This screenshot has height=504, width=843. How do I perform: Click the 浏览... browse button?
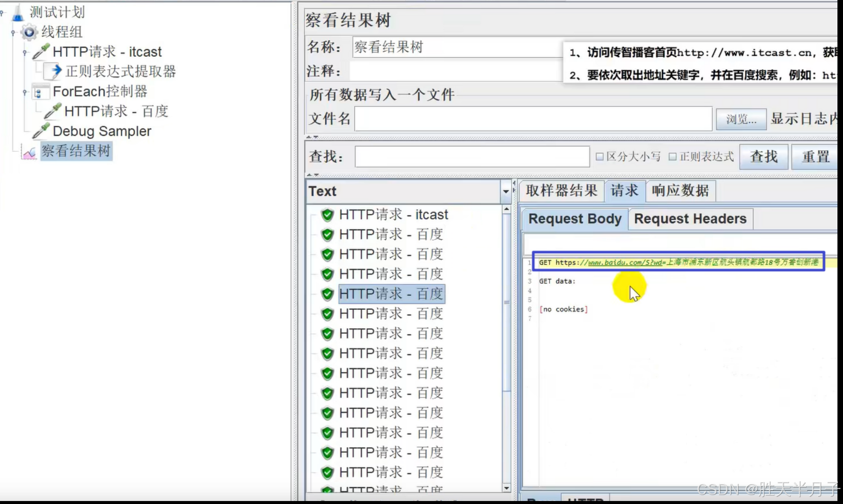tap(741, 119)
